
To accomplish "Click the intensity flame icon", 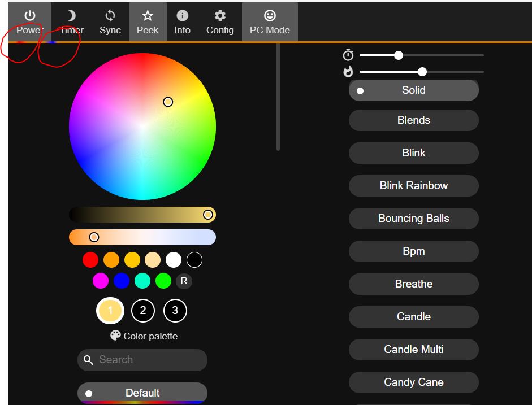I will (x=348, y=72).
